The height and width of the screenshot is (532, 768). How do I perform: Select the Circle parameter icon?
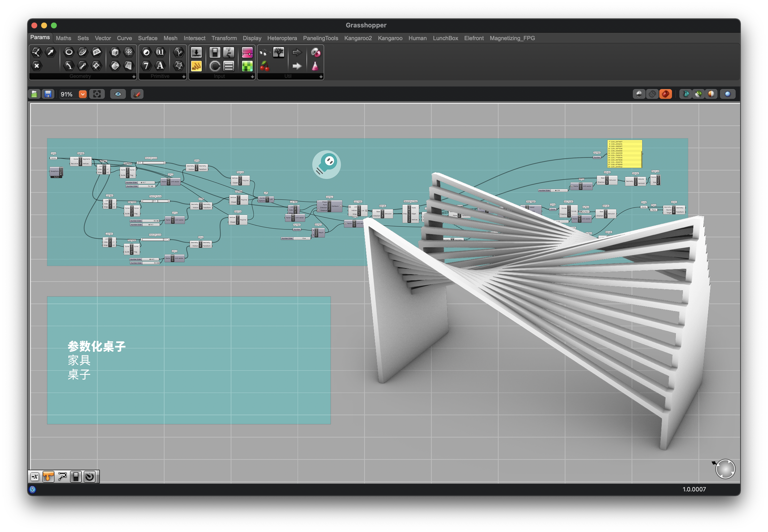pyautogui.click(x=69, y=52)
